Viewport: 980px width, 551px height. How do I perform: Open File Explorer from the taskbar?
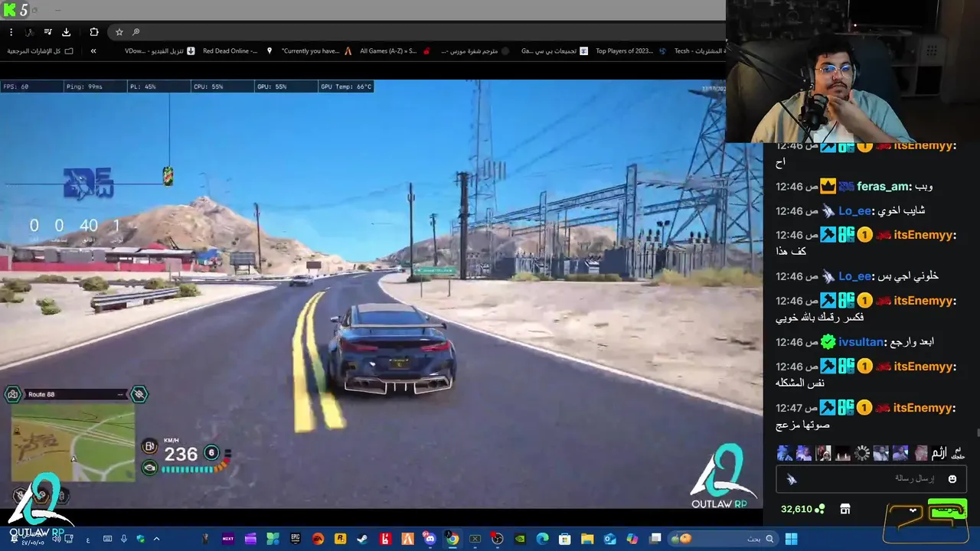click(588, 539)
